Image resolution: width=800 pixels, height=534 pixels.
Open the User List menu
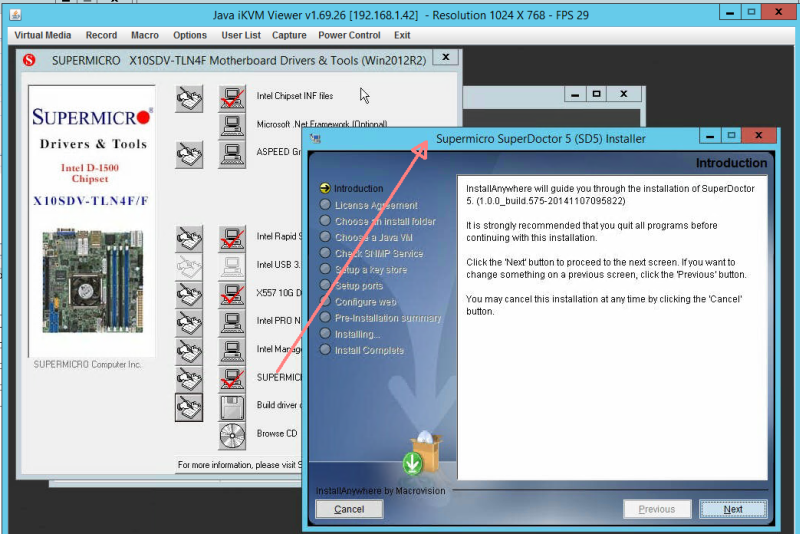click(241, 35)
